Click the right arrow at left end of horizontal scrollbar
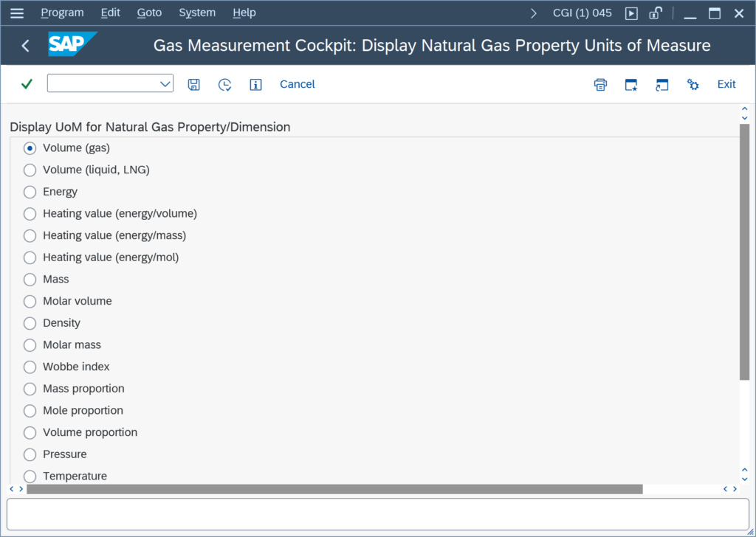Image resolution: width=756 pixels, height=537 pixels. tap(21, 489)
